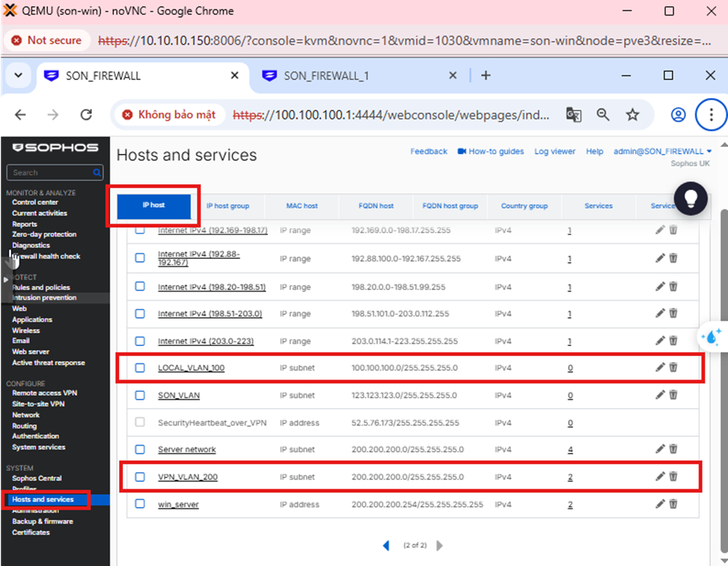
Task: Open the admin@SON_FIREWALL dropdown menu
Action: coord(663,152)
